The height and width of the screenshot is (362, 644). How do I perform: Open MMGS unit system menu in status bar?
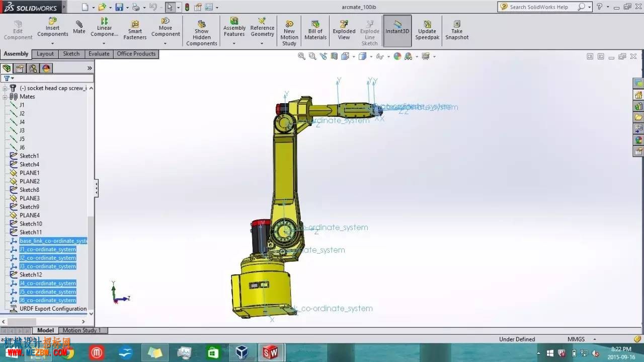pos(582,339)
